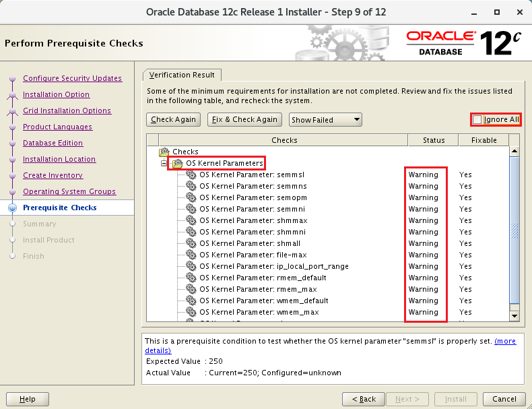Viewport: 532px width, 409px height.
Task: Go to Configure Security Updates step
Action: (x=72, y=78)
